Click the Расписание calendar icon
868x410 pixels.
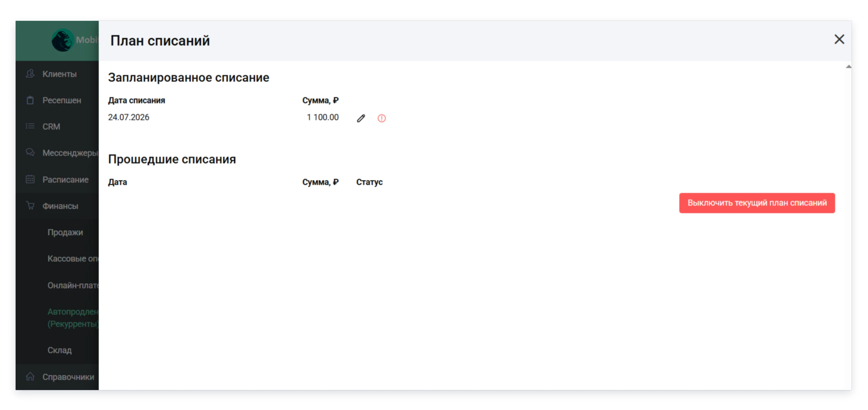(30, 179)
